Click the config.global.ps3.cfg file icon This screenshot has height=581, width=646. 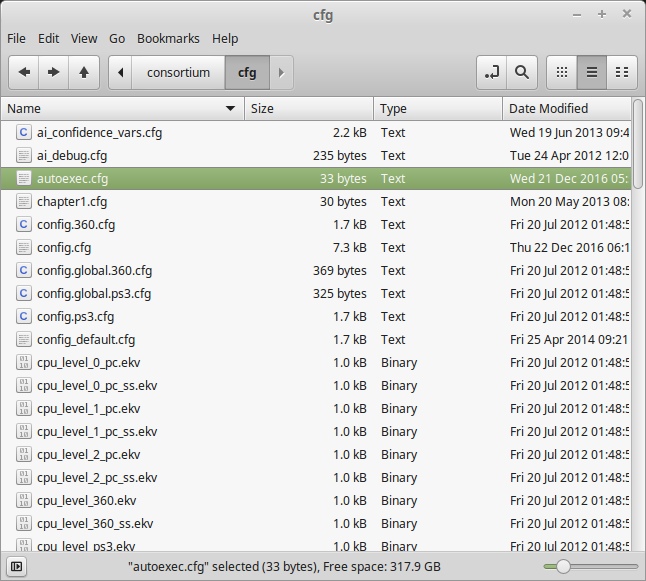23,293
